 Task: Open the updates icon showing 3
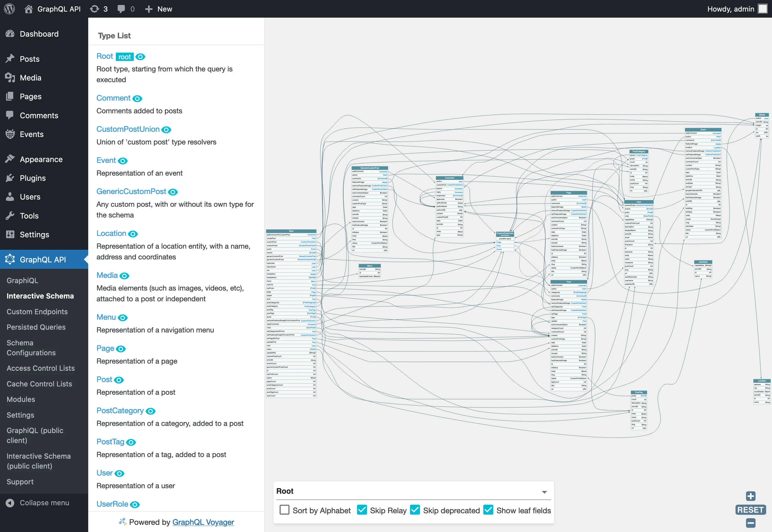click(95, 9)
